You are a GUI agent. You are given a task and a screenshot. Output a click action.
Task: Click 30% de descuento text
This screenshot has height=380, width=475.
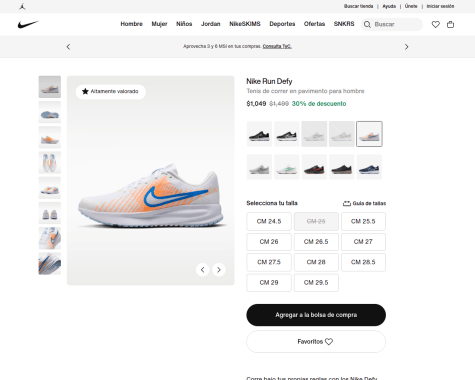(x=319, y=104)
